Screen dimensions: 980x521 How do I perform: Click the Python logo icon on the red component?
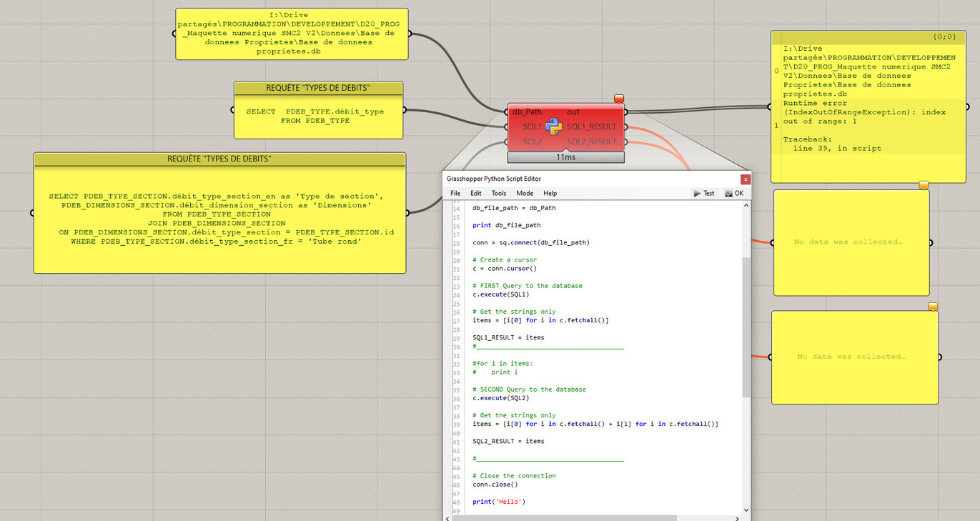point(555,126)
